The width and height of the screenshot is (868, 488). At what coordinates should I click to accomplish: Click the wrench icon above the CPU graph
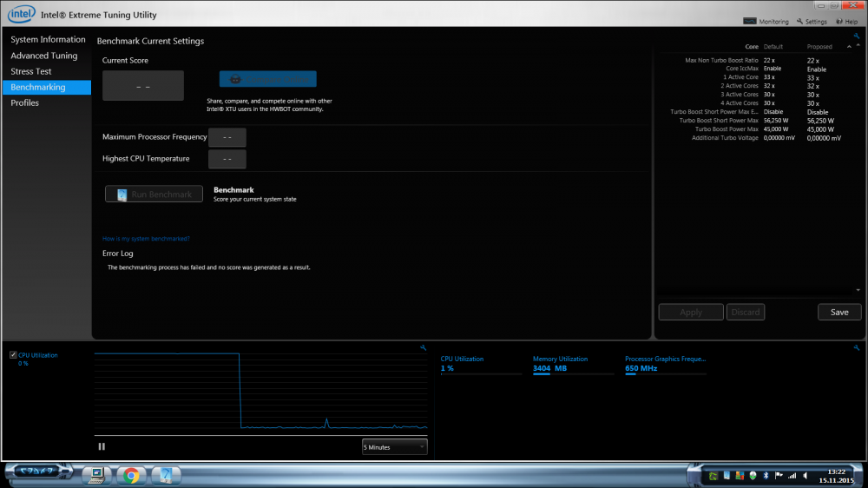click(423, 347)
